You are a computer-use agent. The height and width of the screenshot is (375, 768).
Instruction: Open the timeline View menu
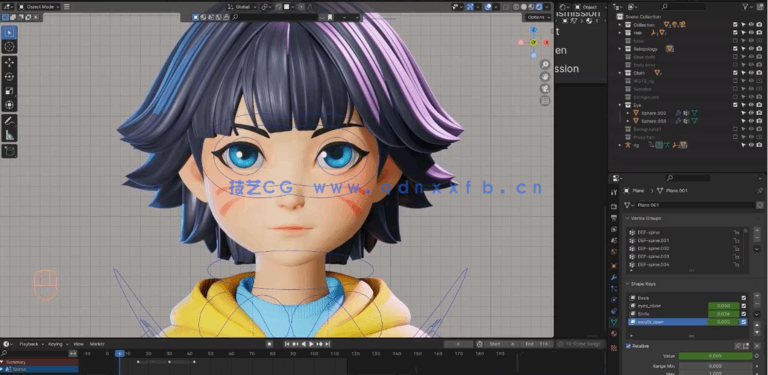[78, 344]
